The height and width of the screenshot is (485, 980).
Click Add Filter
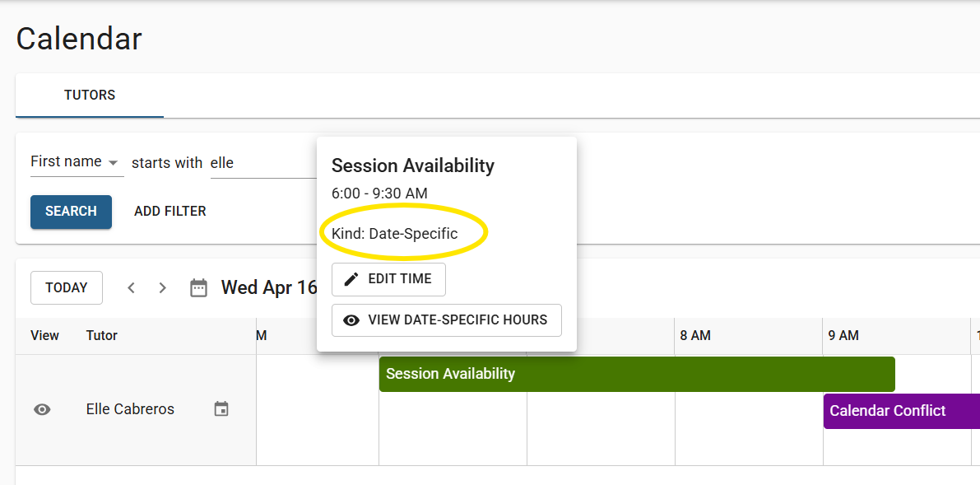[x=170, y=212]
